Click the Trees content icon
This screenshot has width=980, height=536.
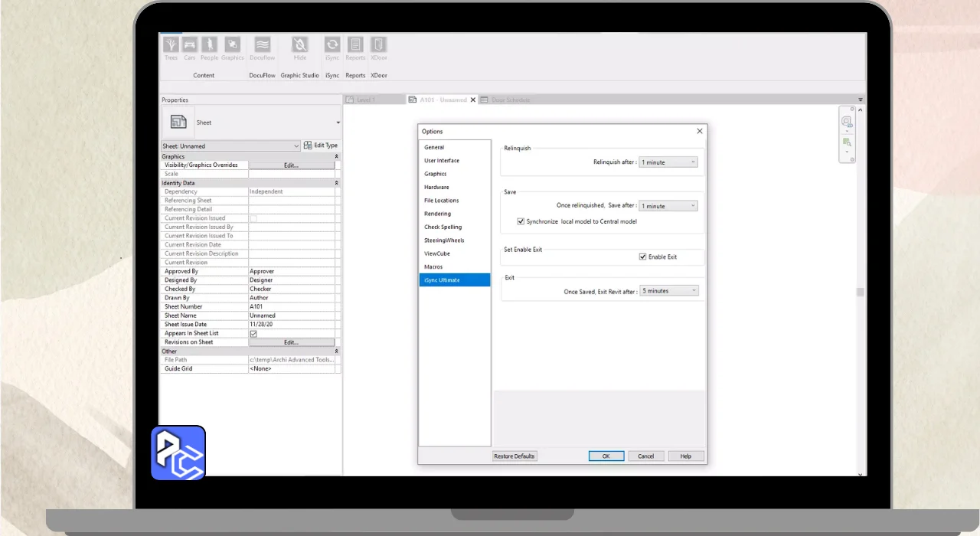tap(171, 46)
